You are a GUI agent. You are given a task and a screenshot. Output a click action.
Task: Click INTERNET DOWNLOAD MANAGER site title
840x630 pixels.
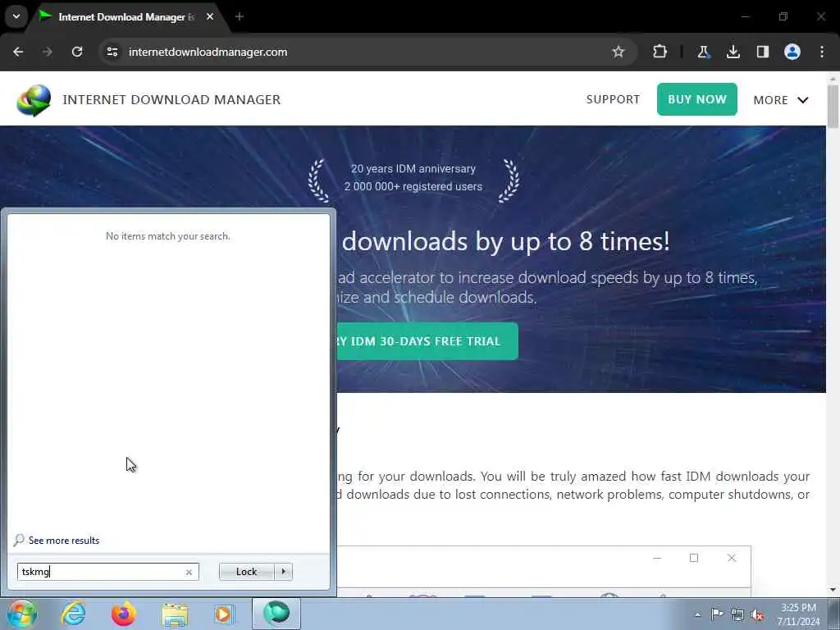coord(171,99)
